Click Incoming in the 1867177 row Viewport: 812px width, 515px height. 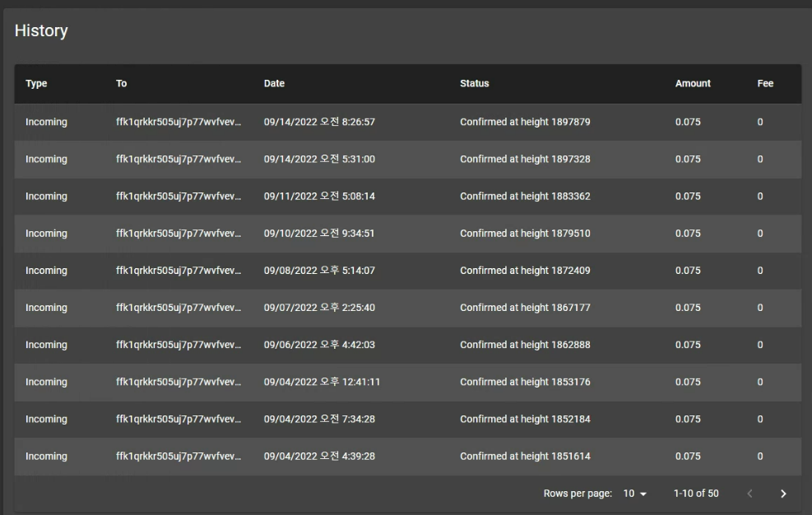tap(47, 308)
